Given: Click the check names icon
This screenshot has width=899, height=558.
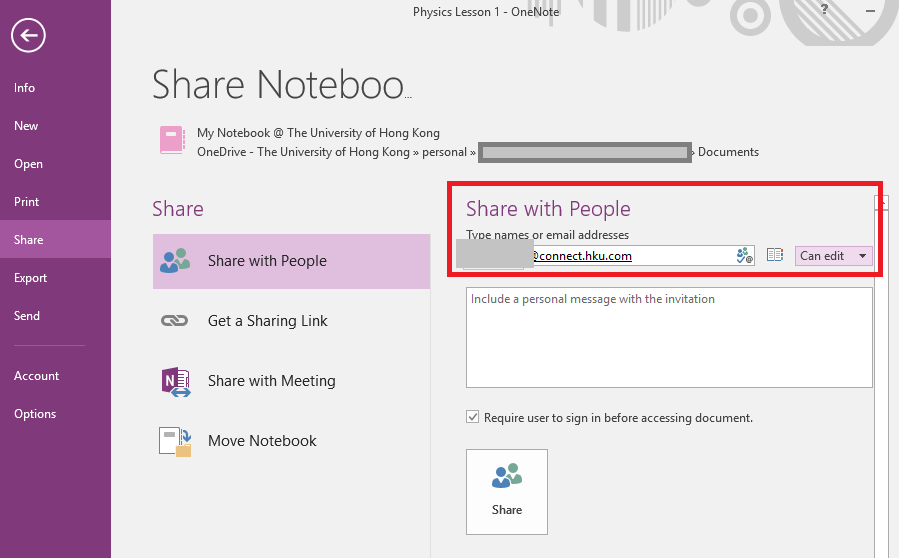Looking at the screenshot, I should click(x=744, y=255).
